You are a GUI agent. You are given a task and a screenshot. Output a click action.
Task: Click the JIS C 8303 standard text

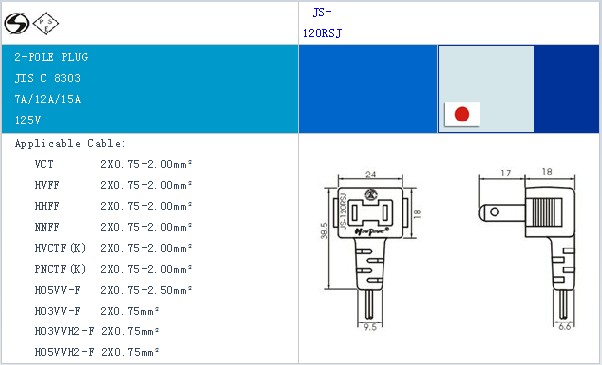tap(48, 78)
